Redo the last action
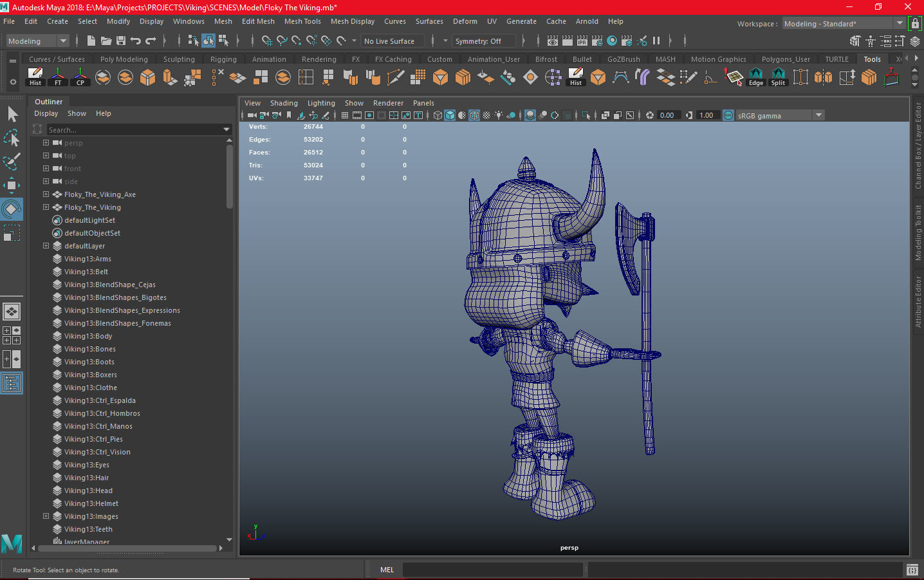 coord(151,41)
